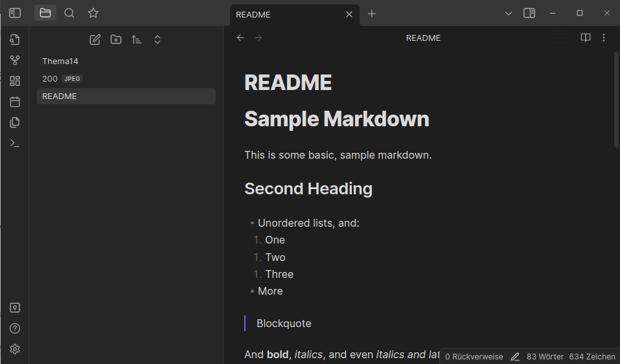Open the graph view
The width and height of the screenshot is (620, 364).
14,60
